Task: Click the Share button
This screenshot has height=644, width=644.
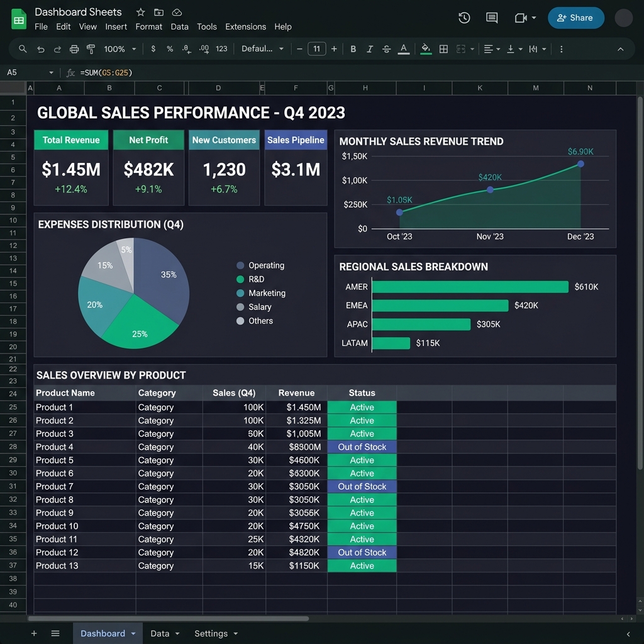Action: [x=576, y=18]
